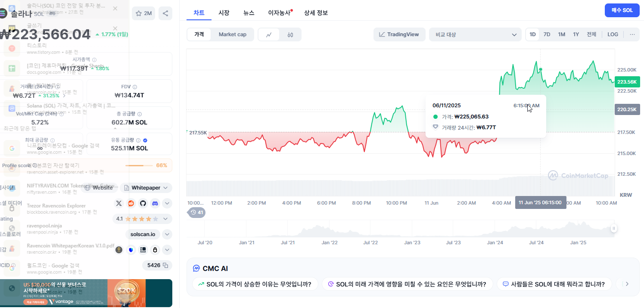Click the KRW currency label on chart

(x=625, y=195)
